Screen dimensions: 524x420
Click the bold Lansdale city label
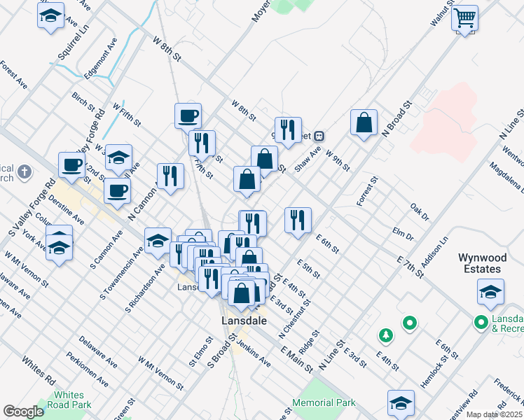tap(244, 321)
